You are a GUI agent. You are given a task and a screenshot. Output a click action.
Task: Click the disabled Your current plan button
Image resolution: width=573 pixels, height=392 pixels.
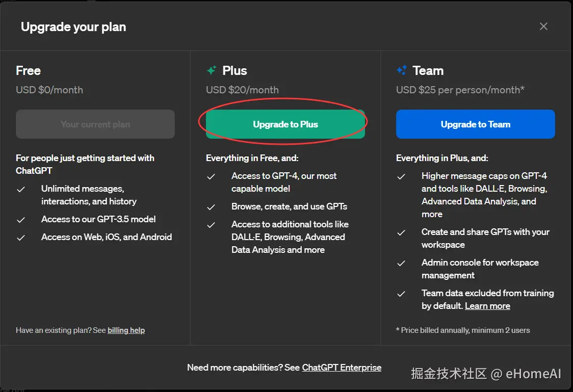pyautogui.click(x=95, y=124)
